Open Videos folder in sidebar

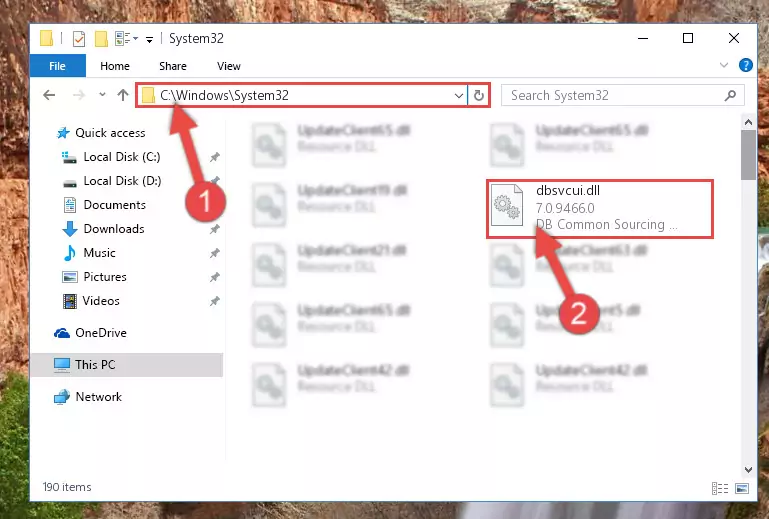101,301
